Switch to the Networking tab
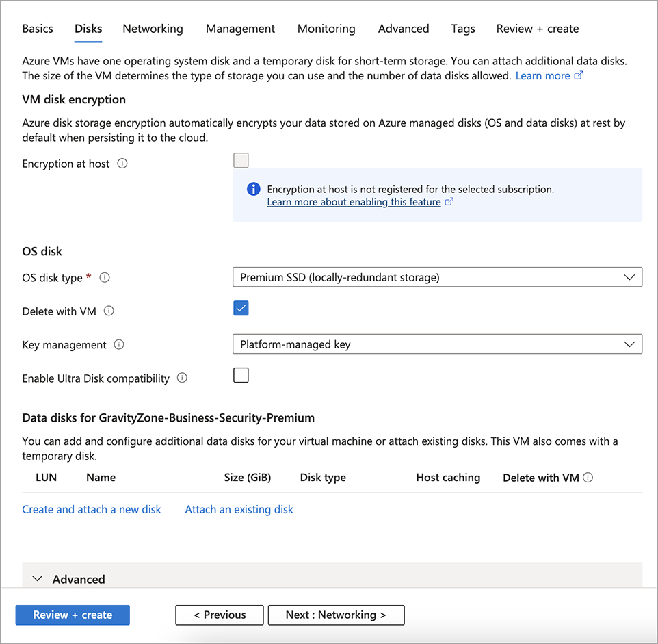658x644 pixels. (153, 29)
